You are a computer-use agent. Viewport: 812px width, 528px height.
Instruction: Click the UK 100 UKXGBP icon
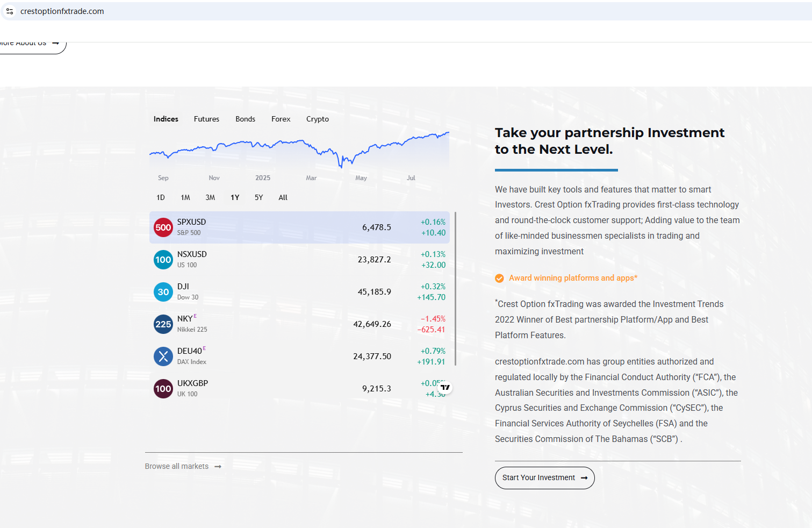tap(163, 389)
